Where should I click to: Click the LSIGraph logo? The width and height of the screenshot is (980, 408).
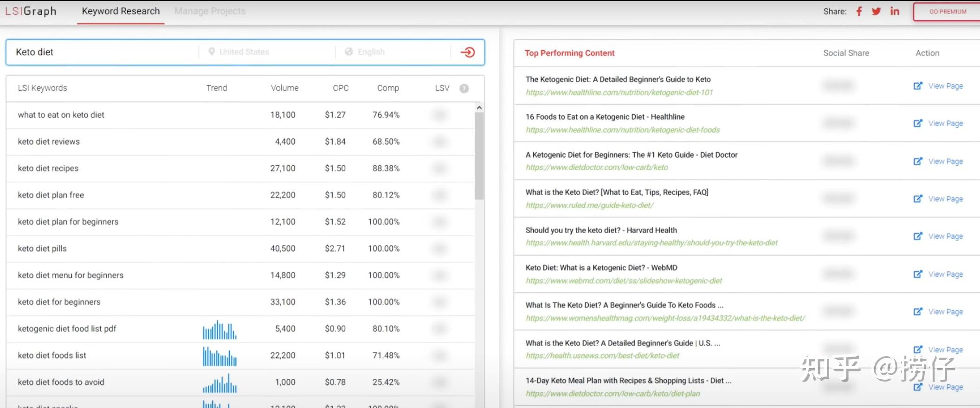(31, 11)
